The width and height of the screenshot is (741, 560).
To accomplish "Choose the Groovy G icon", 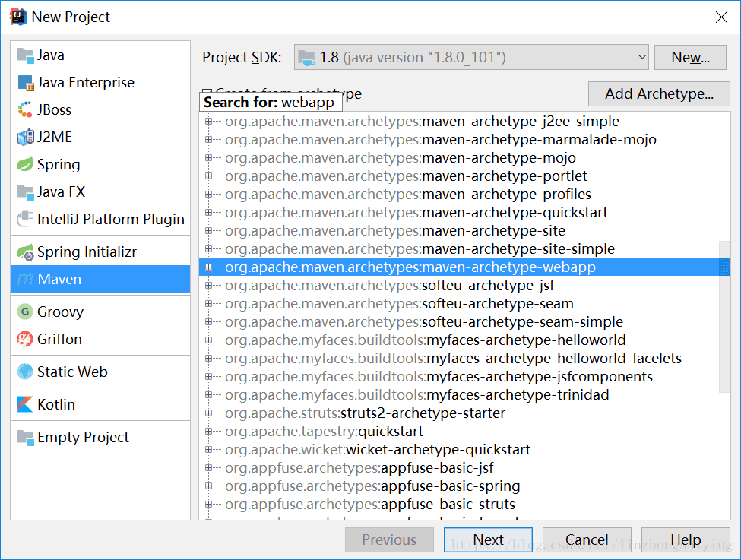I will pyautogui.click(x=25, y=312).
